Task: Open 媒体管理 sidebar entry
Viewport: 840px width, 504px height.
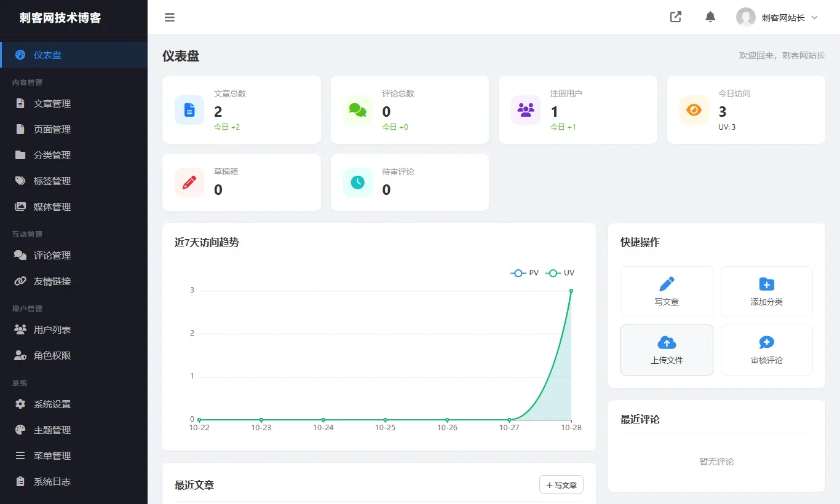Action: click(x=74, y=207)
